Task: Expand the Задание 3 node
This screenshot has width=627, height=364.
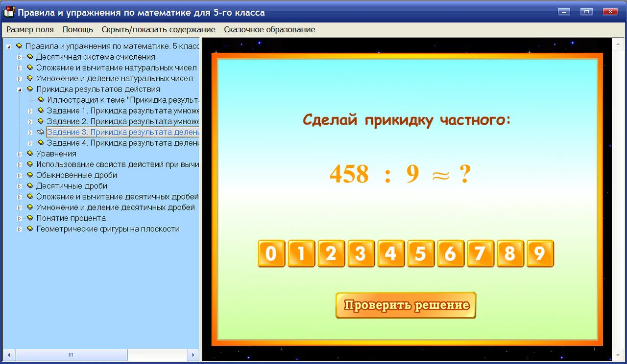Action: [x=30, y=133]
